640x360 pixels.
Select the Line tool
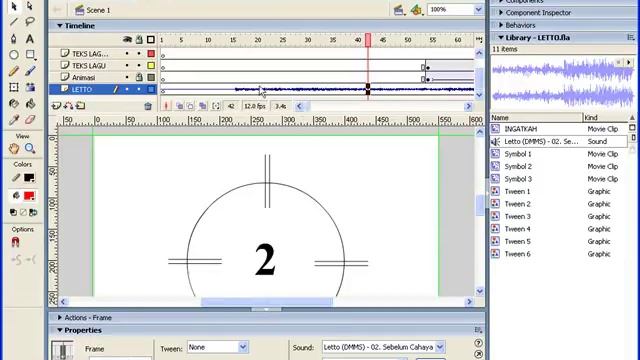point(14,22)
